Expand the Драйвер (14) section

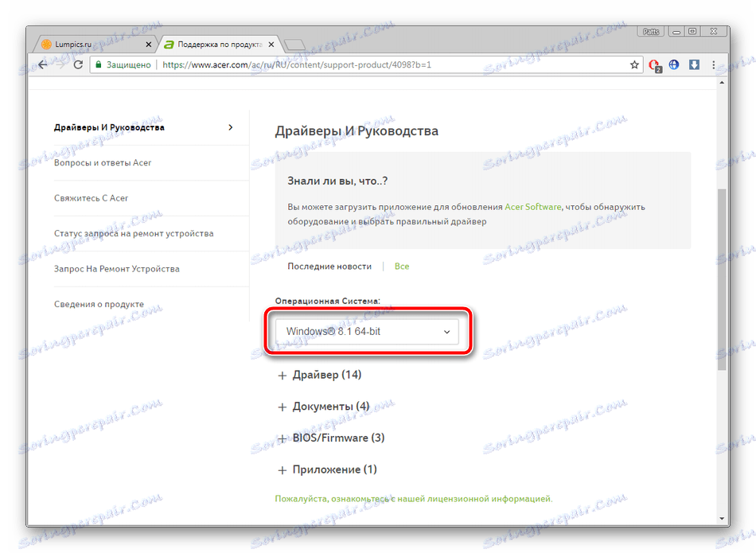(320, 375)
